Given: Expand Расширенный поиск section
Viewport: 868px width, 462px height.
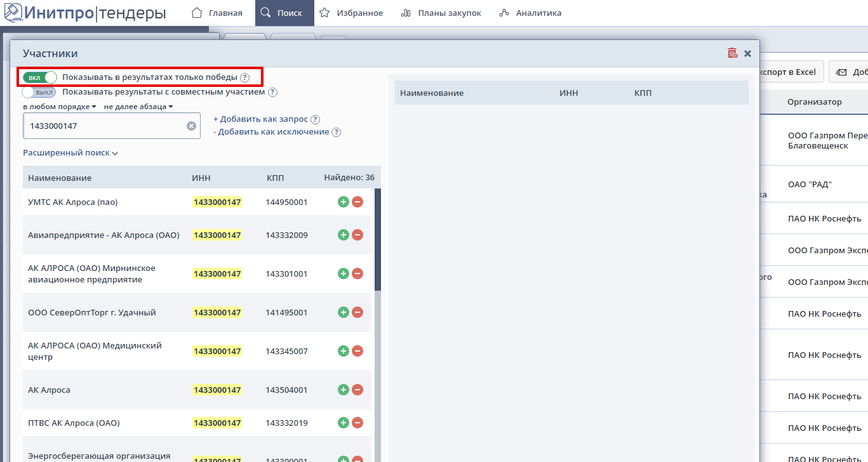Looking at the screenshot, I should (x=70, y=153).
